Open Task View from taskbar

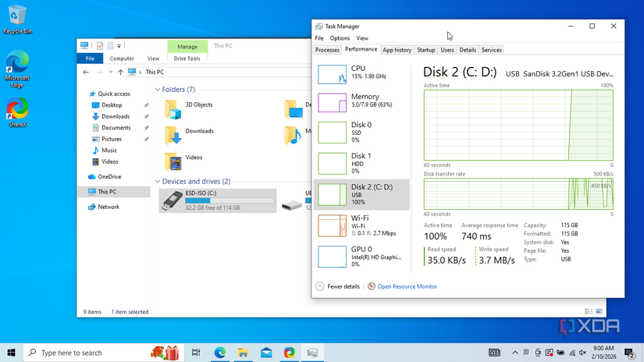[x=196, y=353]
